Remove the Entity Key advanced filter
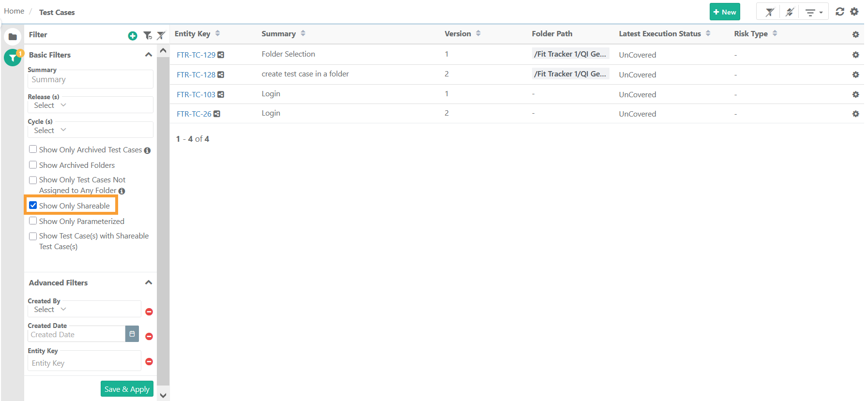This screenshot has width=868, height=401. 149,361
